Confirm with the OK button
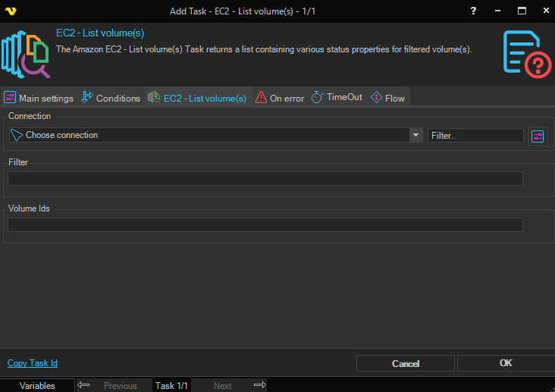This screenshot has width=555, height=392. click(x=506, y=363)
